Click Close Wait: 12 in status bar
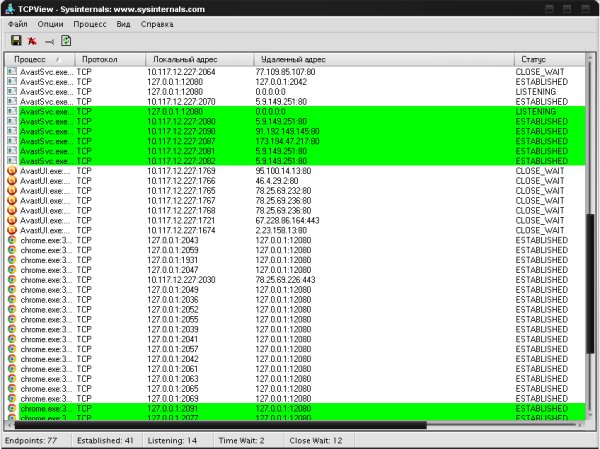Image resolution: width=600 pixels, height=449 pixels. click(316, 441)
